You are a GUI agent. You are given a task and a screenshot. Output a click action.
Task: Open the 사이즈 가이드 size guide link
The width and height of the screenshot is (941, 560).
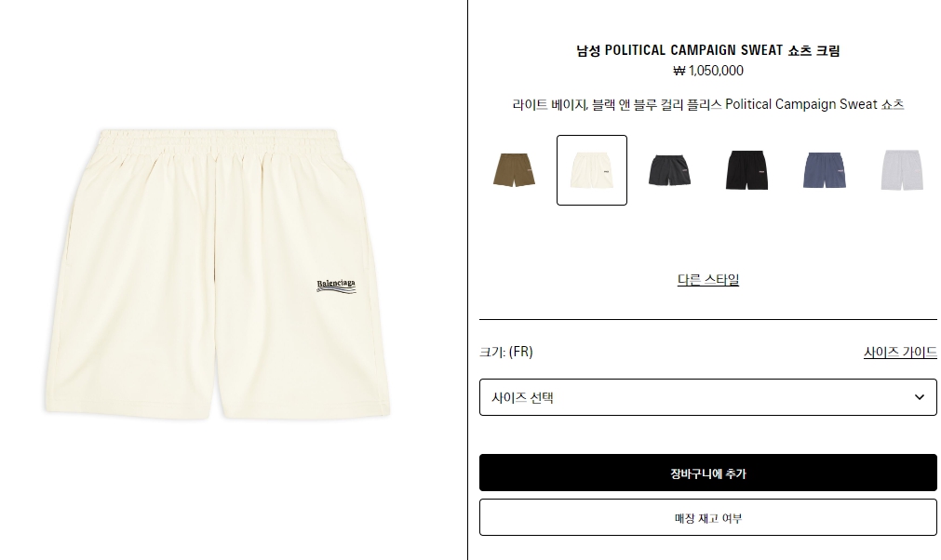click(900, 352)
